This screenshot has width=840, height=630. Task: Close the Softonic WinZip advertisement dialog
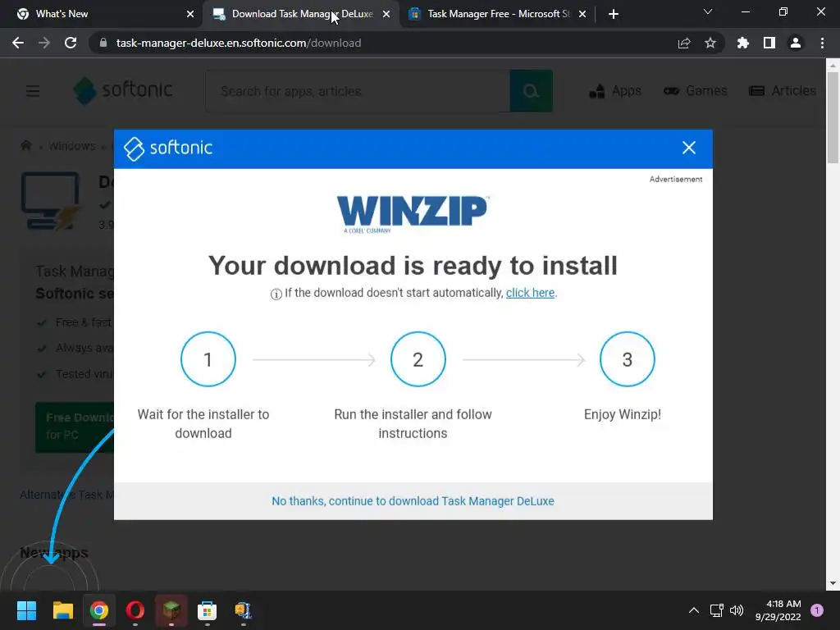pyautogui.click(x=688, y=148)
